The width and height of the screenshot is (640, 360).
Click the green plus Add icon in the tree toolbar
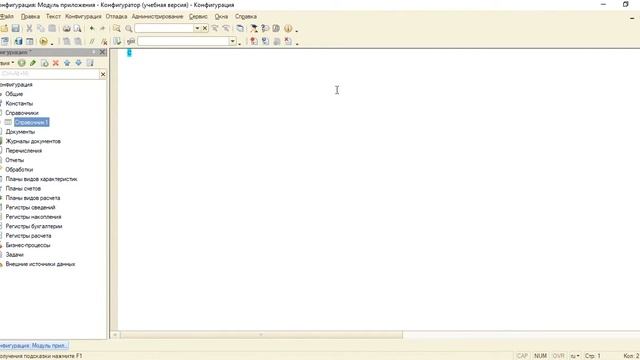21,63
